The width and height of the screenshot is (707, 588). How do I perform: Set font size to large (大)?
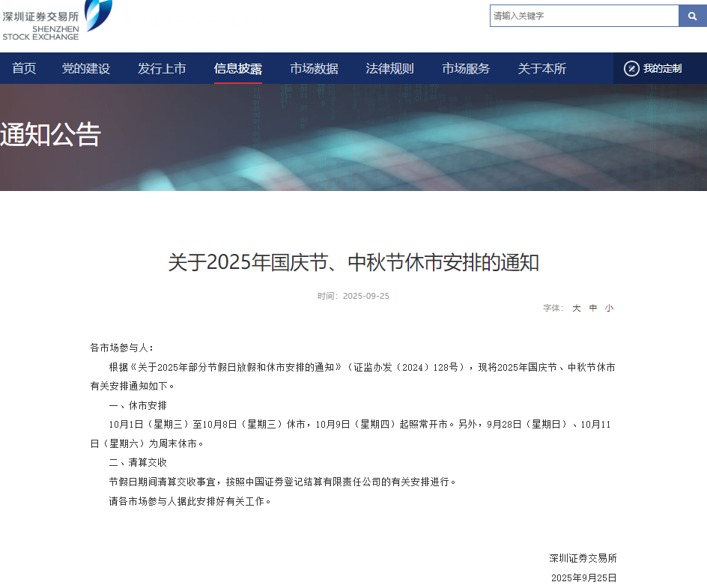point(577,308)
